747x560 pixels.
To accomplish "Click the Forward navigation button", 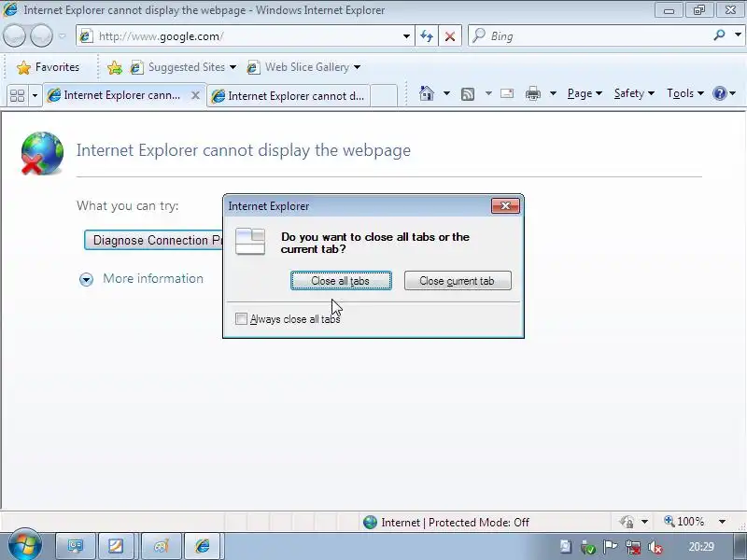I will pyautogui.click(x=41, y=35).
